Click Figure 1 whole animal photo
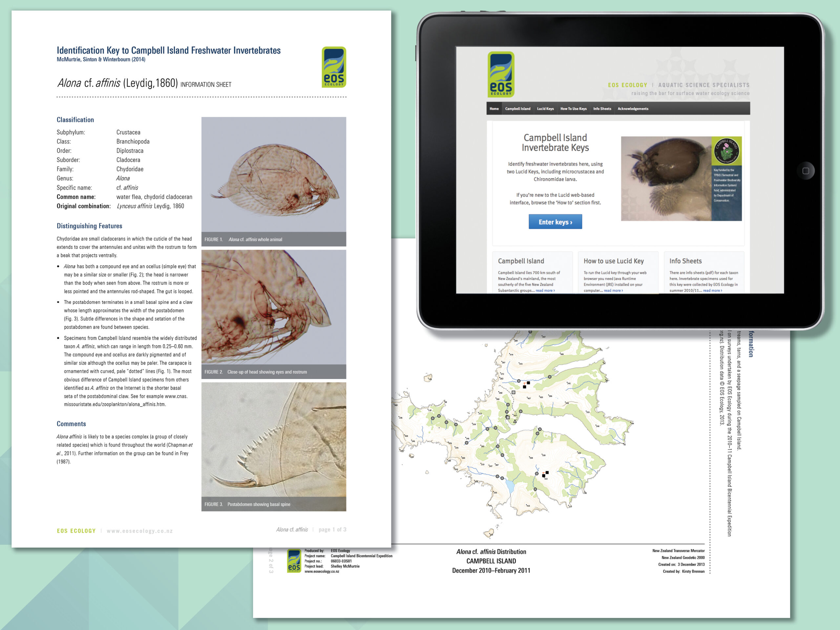Viewport: 840px width, 630px height. point(273,175)
